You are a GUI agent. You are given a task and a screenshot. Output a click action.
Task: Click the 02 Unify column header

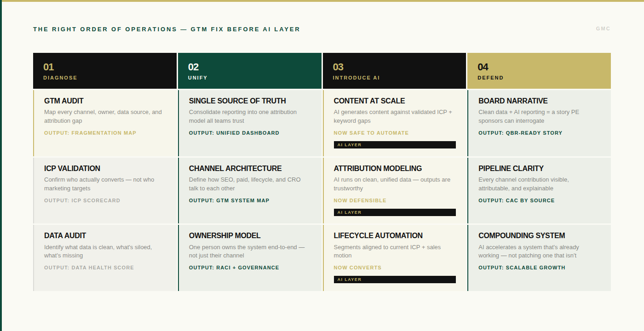click(250, 71)
